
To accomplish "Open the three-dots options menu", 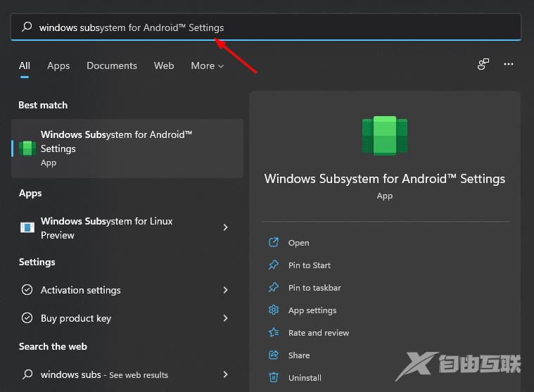I will 509,64.
